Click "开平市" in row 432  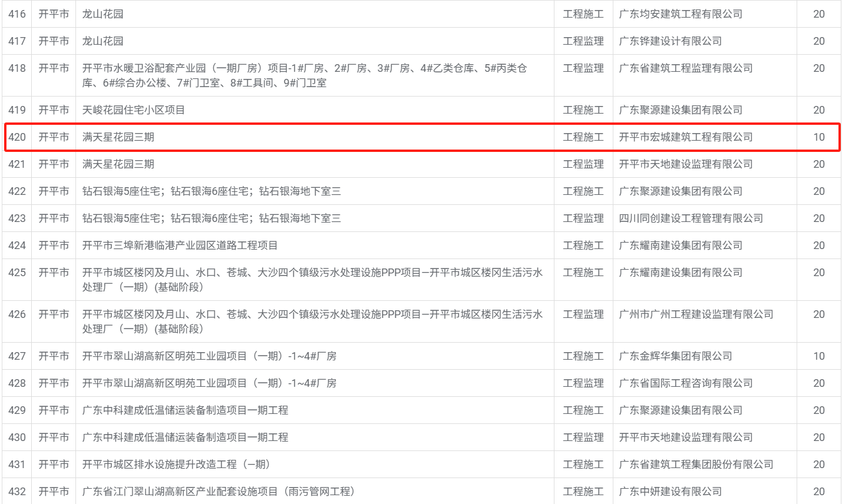click(54, 492)
